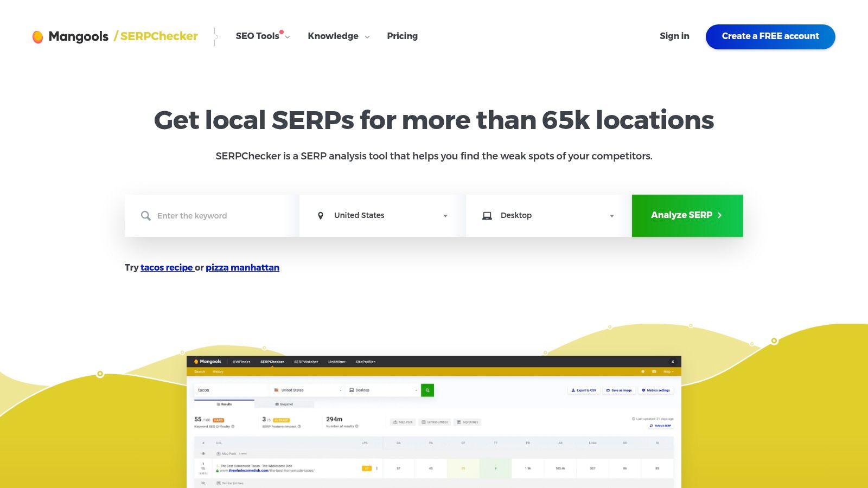Image resolution: width=868 pixels, height=488 pixels.
Task: Click the Mangools orange logo icon
Action: pyautogui.click(x=37, y=37)
